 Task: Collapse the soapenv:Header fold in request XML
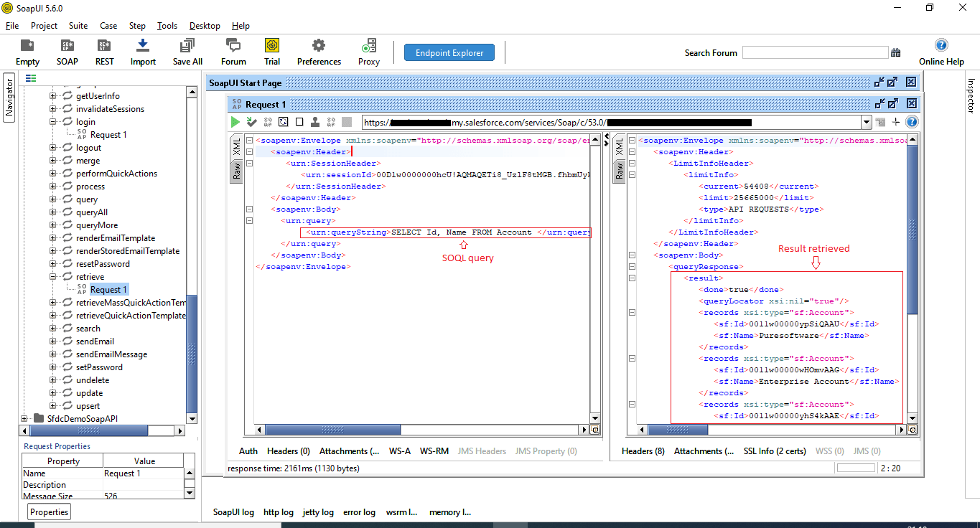click(x=249, y=152)
